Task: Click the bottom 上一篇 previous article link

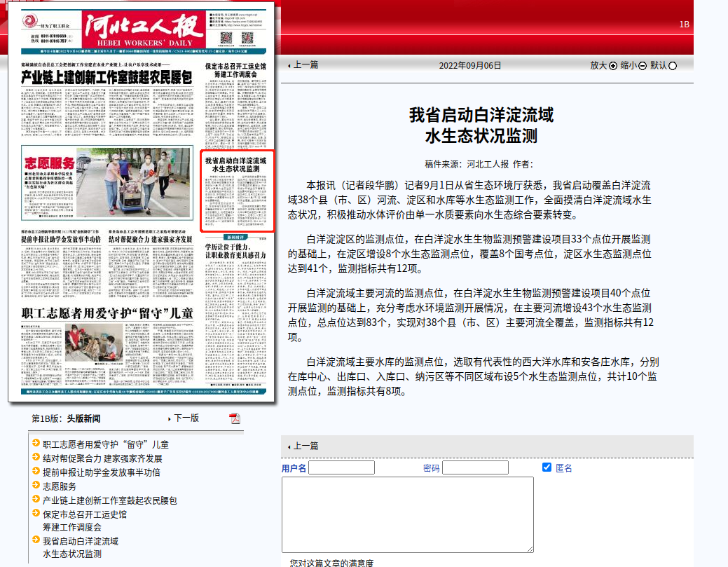Action: [305, 446]
